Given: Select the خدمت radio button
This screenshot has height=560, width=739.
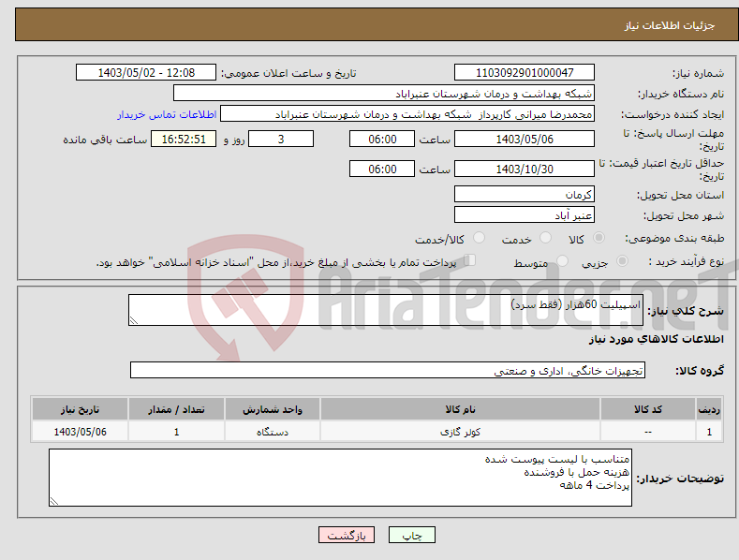Looking at the screenshot, I should pos(545,238).
